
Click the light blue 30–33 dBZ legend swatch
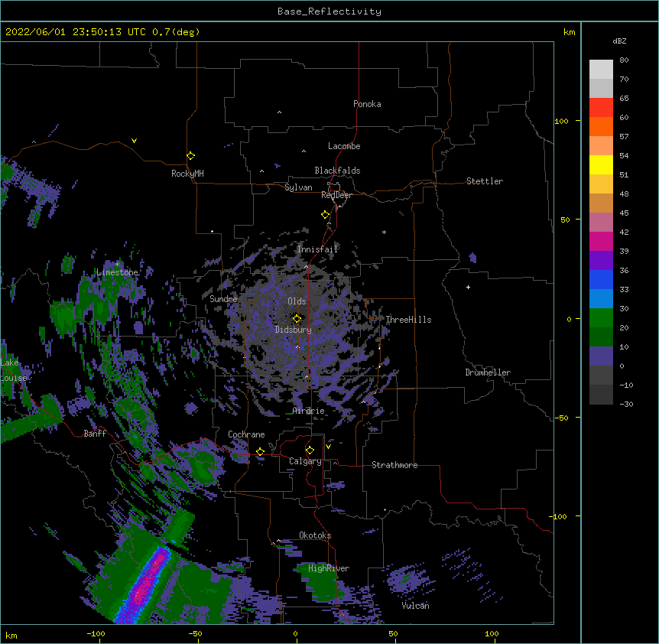pos(601,299)
